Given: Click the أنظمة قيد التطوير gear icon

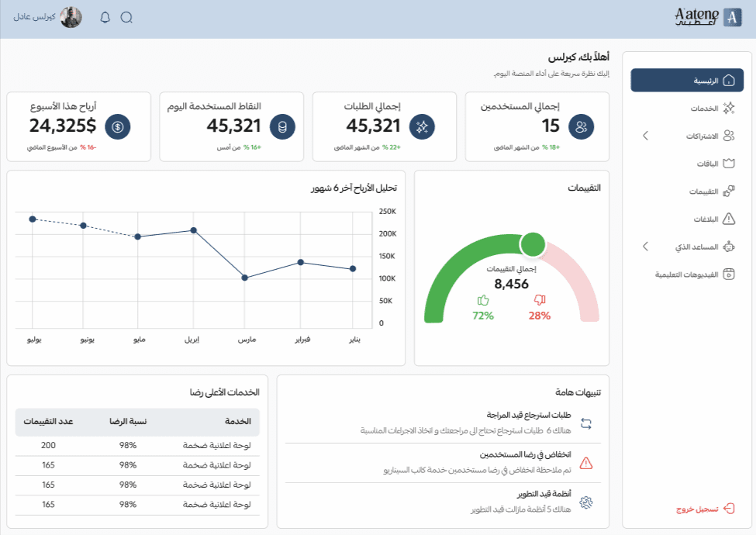Looking at the screenshot, I should 586,502.
